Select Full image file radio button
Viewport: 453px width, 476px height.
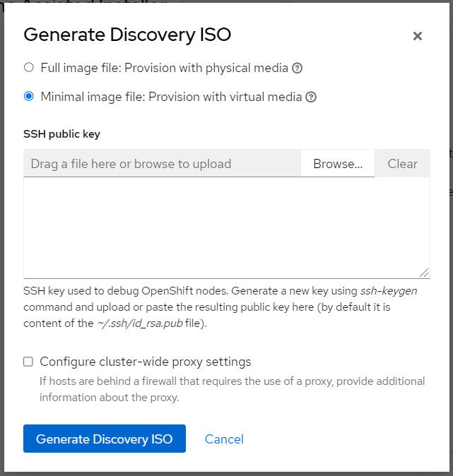pyautogui.click(x=29, y=67)
